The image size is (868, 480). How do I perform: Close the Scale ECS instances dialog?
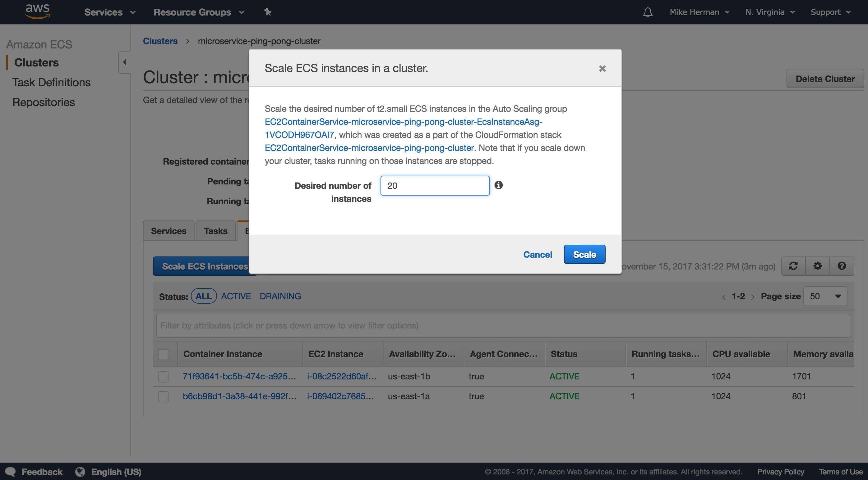tap(602, 69)
